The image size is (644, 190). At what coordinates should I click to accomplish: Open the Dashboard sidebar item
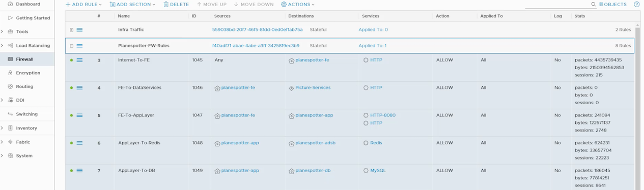point(27,4)
